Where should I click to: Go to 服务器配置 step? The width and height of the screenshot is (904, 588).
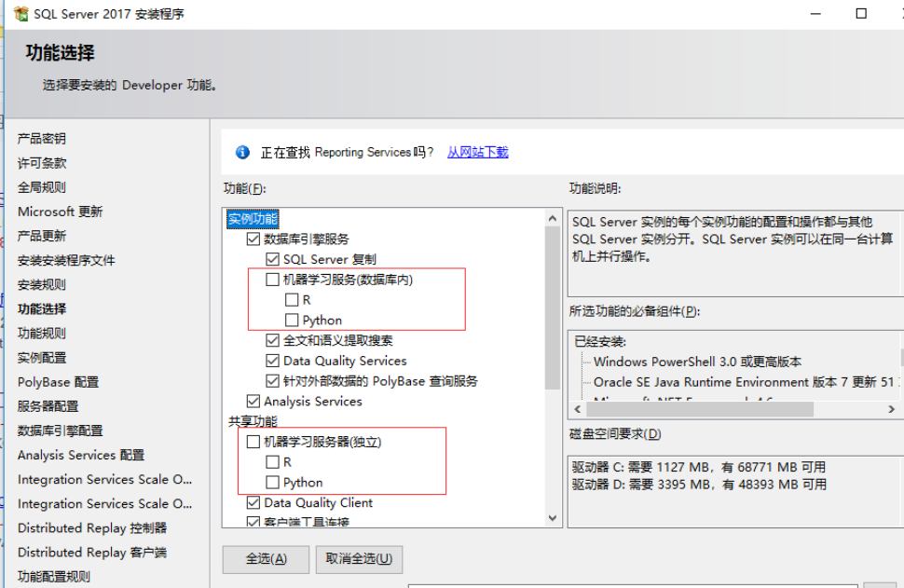pos(48,406)
